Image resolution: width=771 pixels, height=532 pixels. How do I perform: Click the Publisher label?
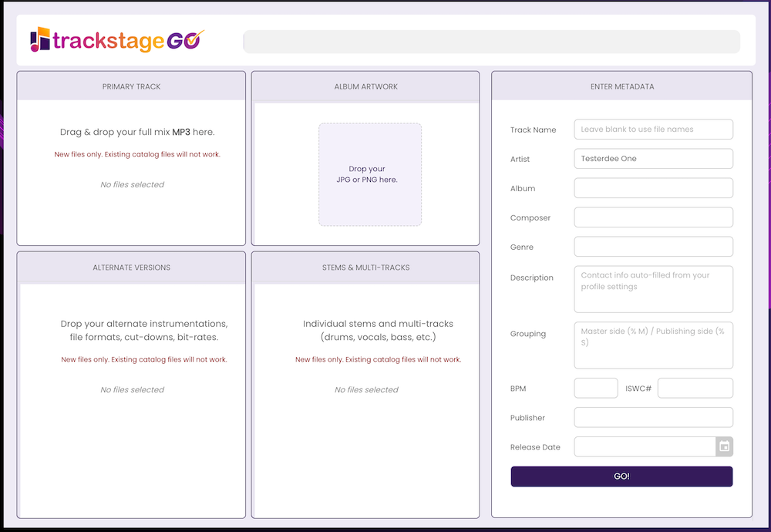[527, 418]
